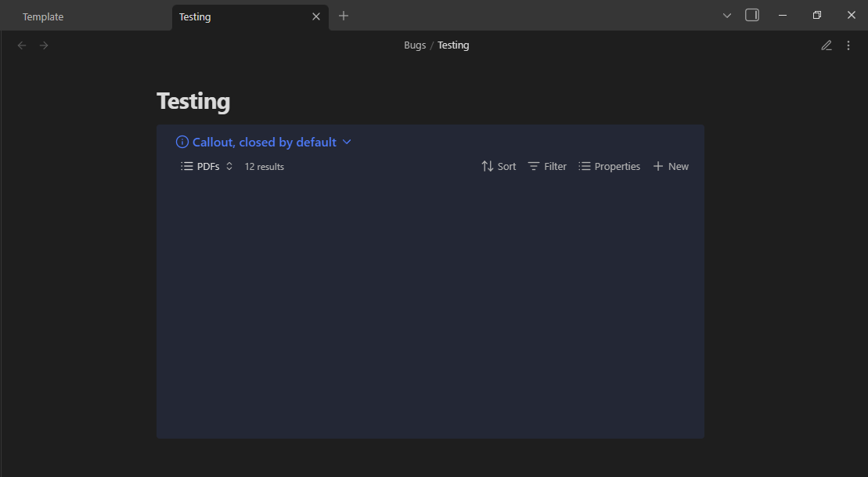The width and height of the screenshot is (868, 477).
Task: Select the Testing tab
Action: 195,16
